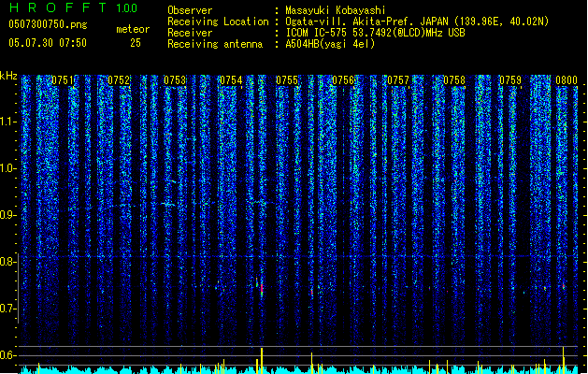Click the kHz axis unit label
The width and height of the screenshot is (588, 374).
[8, 76]
